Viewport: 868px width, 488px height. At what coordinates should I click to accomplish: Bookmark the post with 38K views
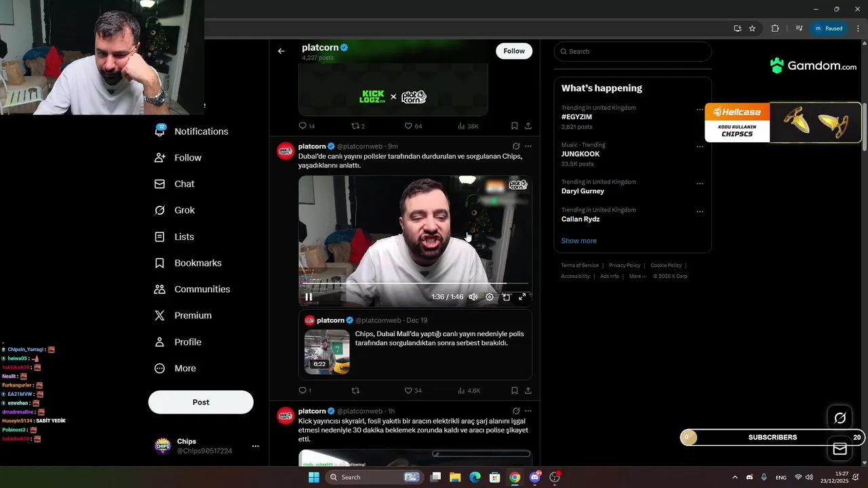coord(514,126)
